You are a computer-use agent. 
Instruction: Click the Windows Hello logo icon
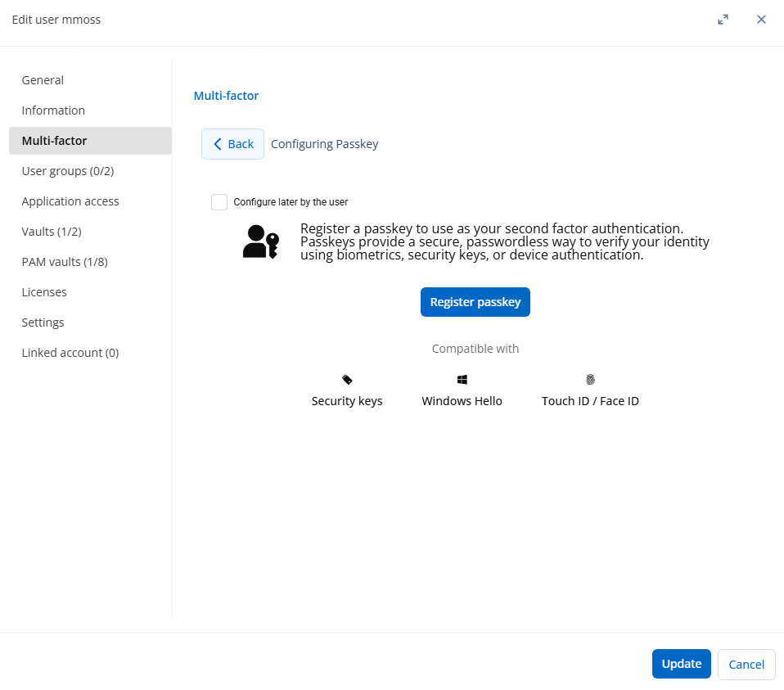click(462, 380)
